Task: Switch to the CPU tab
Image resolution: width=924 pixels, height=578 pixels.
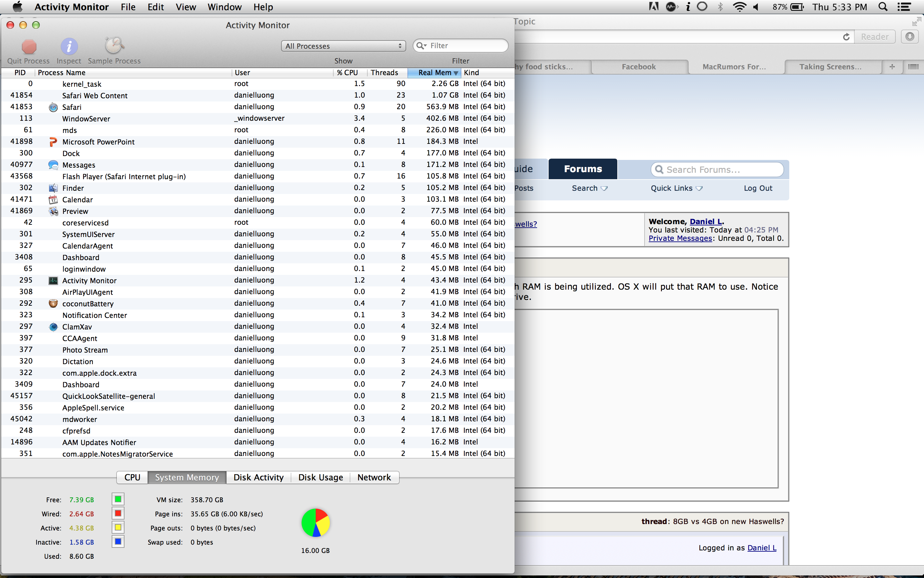Action: coord(132,477)
